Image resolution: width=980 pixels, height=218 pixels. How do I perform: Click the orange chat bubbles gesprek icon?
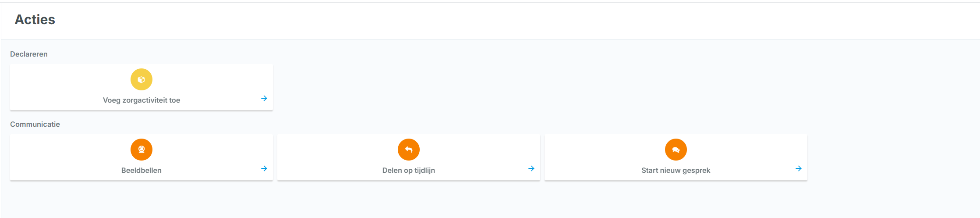click(676, 150)
